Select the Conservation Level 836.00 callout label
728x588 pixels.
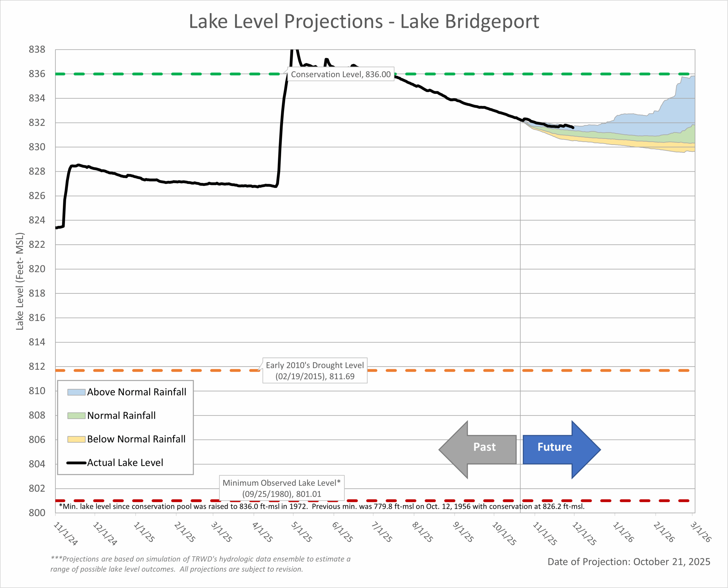click(x=341, y=74)
